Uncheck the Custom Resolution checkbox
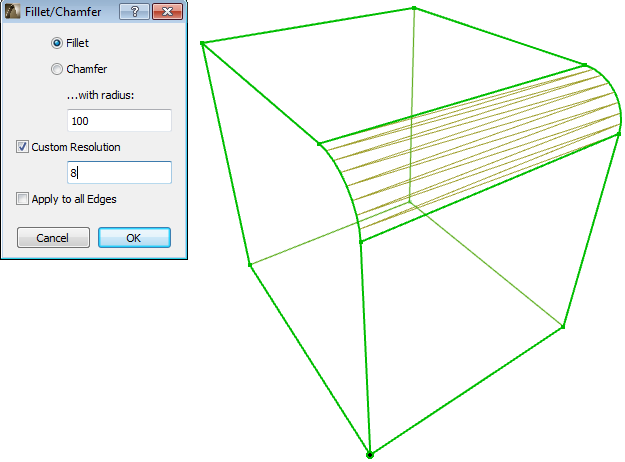The height and width of the screenshot is (462, 625). [x=22, y=147]
